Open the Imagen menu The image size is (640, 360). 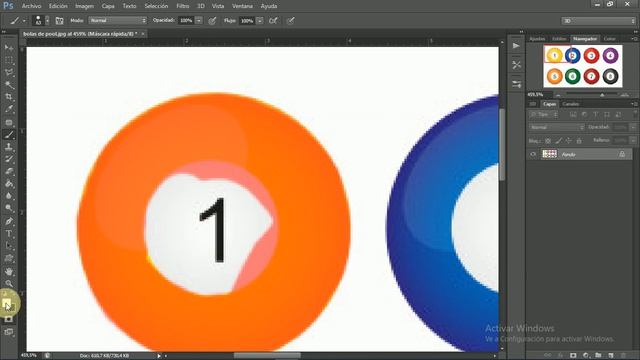click(84, 6)
